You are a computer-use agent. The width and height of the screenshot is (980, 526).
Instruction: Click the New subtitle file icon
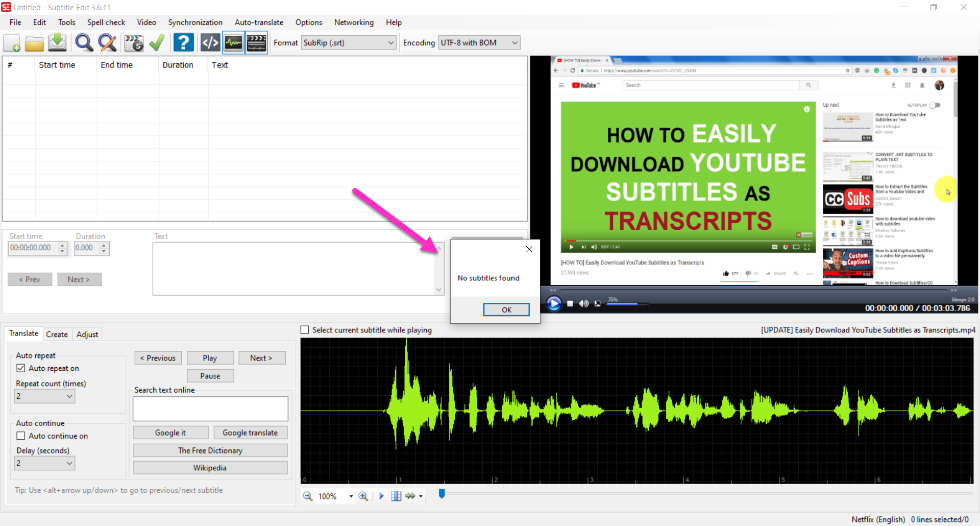(x=12, y=43)
